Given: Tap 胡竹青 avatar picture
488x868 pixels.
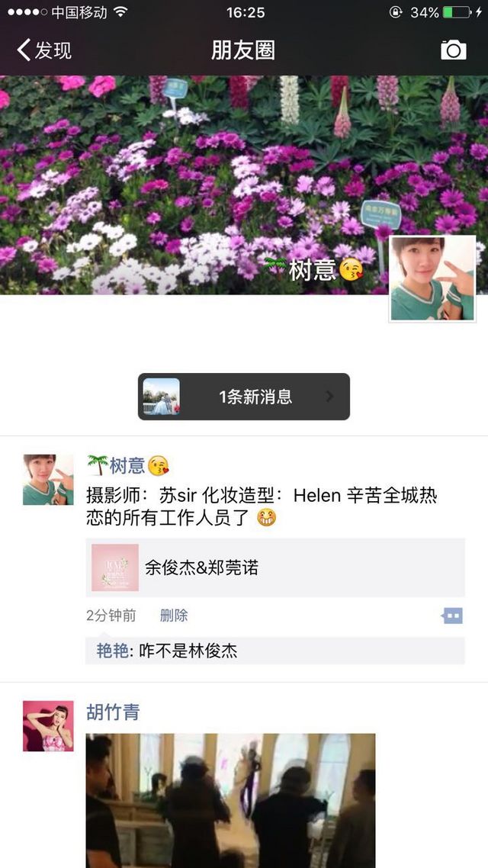Looking at the screenshot, I should [48, 725].
